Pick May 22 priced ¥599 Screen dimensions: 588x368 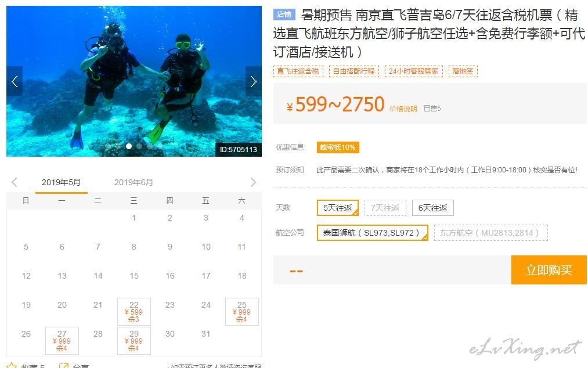coord(134,312)
